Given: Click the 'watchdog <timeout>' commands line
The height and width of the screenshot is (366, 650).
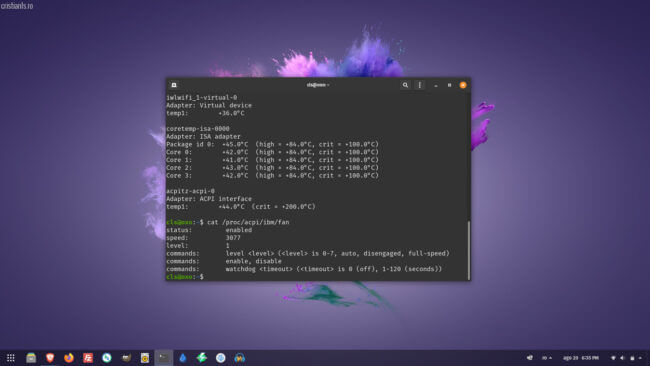Looking at the screenshot, I should pos(304,269).
